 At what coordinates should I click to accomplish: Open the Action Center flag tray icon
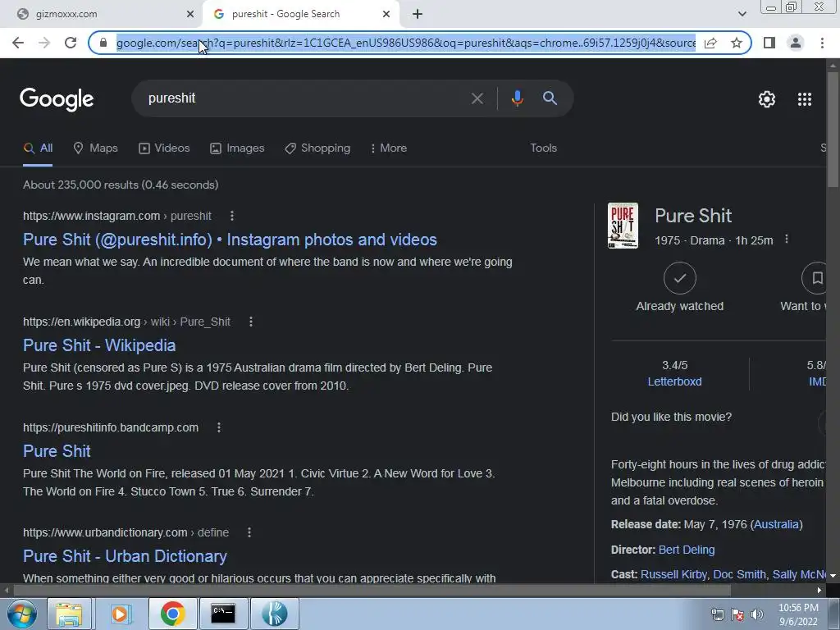click(x=737, y=614)
